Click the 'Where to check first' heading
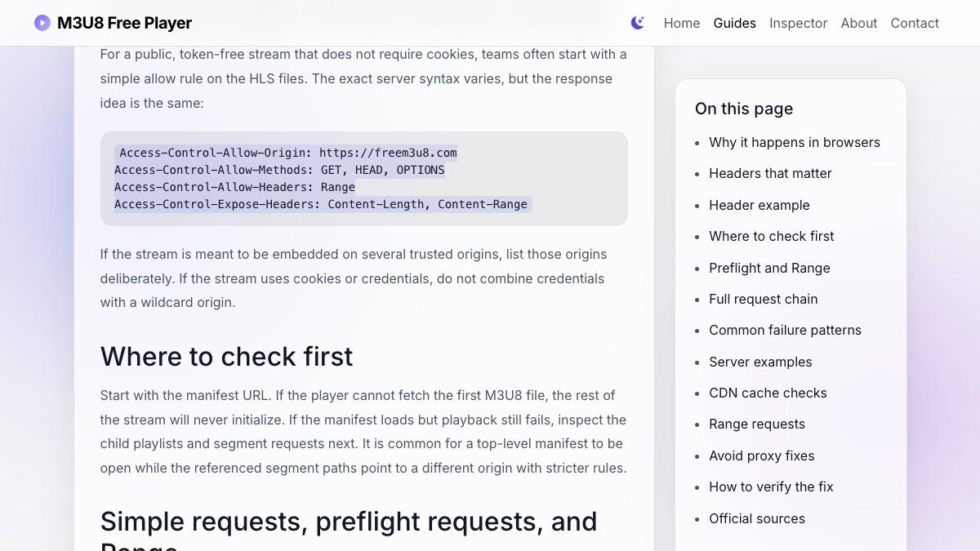Viewport: 980px width, 551px height. [x=227, y=357]
